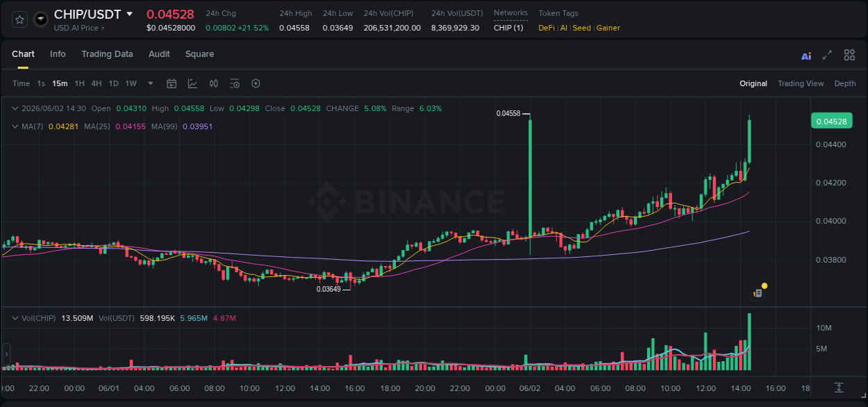Click the 24h Low value 0.03649
The width and height of the screenshot is (868, 407).
click(x=337, y=28)
